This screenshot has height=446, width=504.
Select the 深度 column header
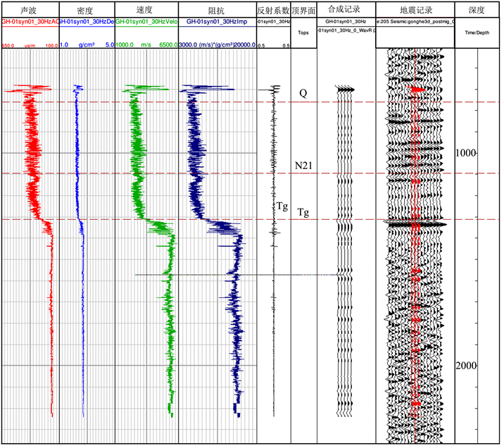pos(477,11)
